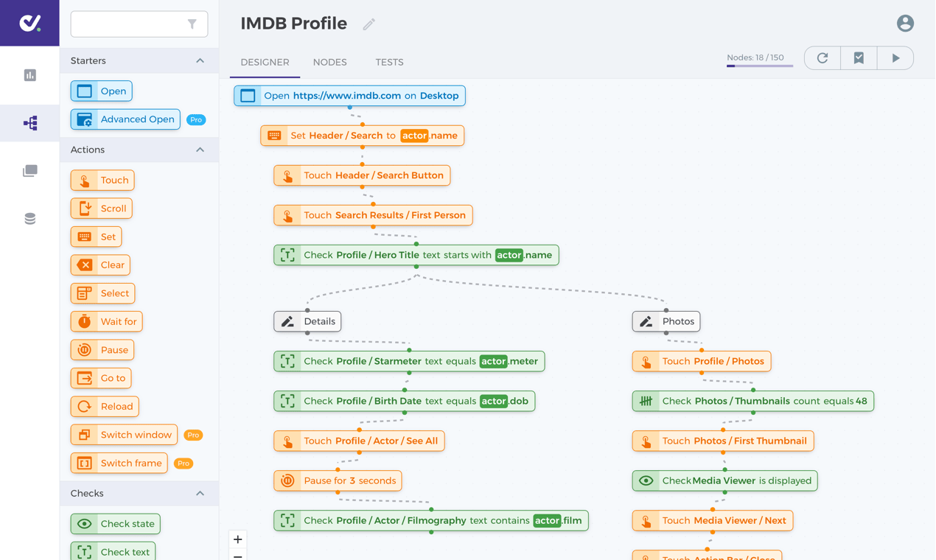
Task: Select the Photos group node
Action: click(666, 321)
